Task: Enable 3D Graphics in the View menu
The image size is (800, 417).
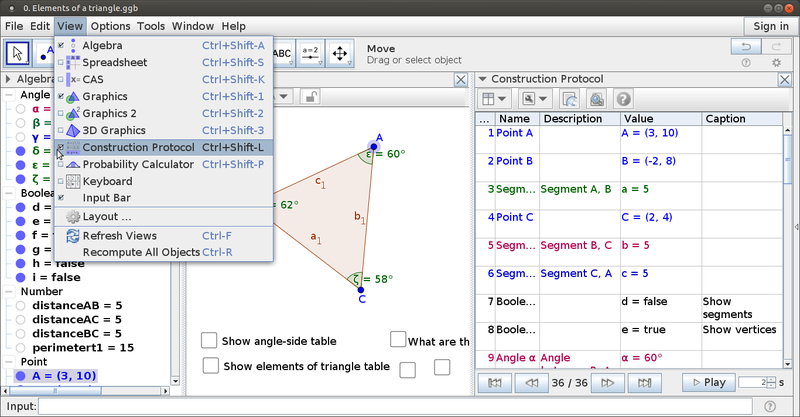Action: point(164,130)
